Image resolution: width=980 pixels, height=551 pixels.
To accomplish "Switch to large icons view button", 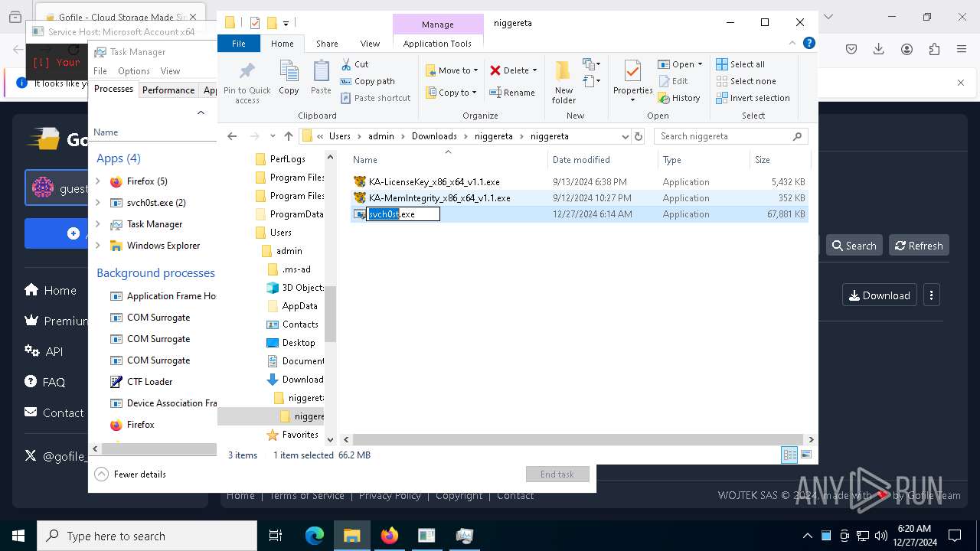I will 805,455.
